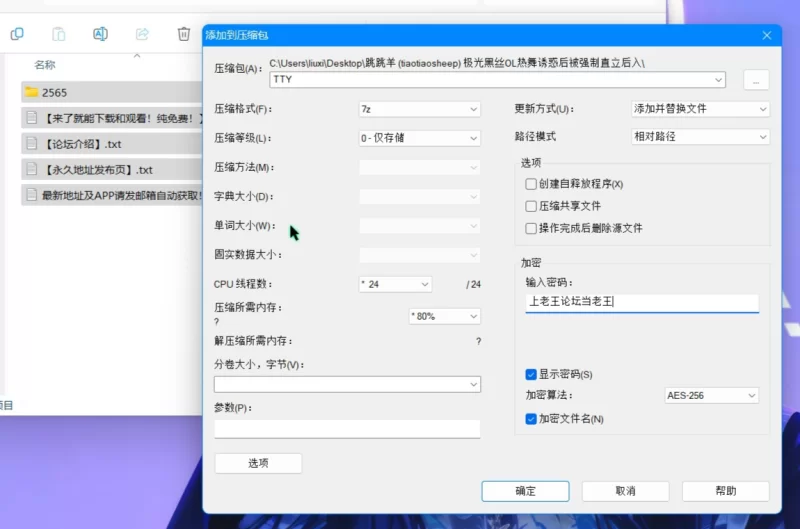Screen dimensions: 800x529
Task: Uncheck the 加密文件名 checkbox
Action: 531,419
